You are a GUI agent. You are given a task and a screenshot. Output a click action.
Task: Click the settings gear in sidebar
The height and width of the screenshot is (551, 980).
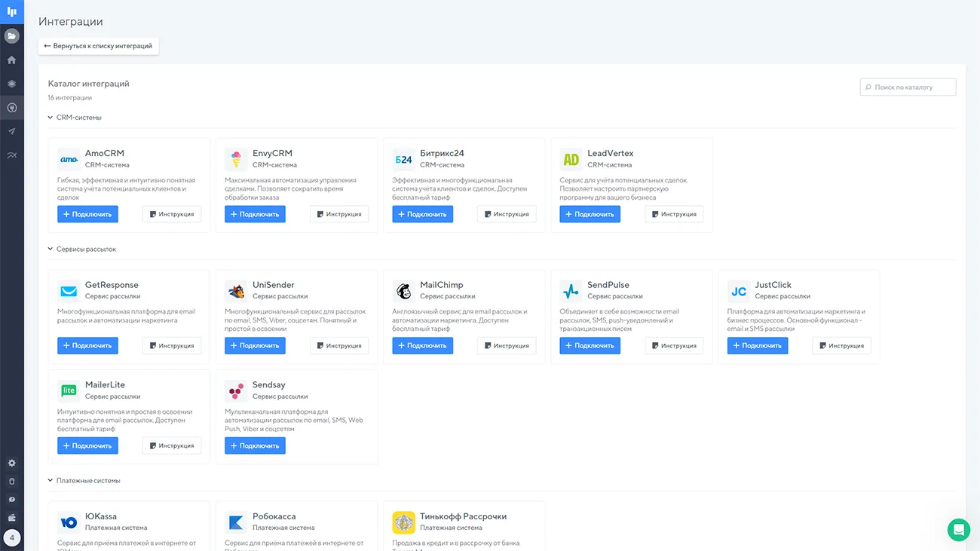tap(11, 463)
